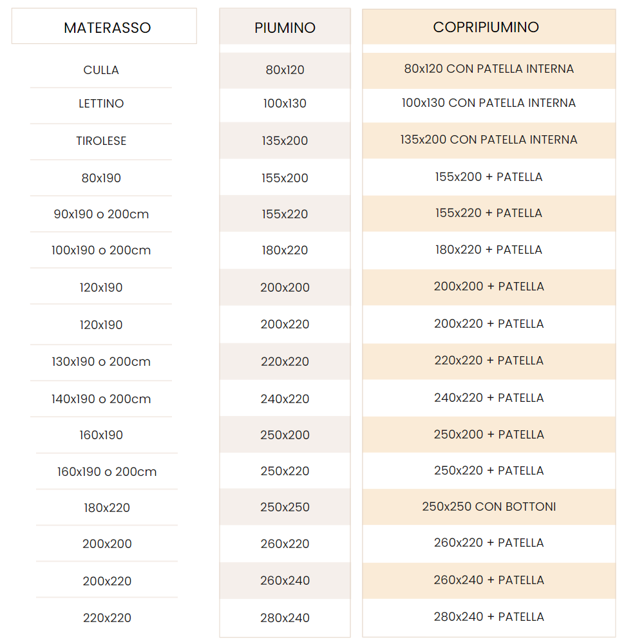
Task: Select the 130x190 o 200cm mattress cell
Action: 101,361
